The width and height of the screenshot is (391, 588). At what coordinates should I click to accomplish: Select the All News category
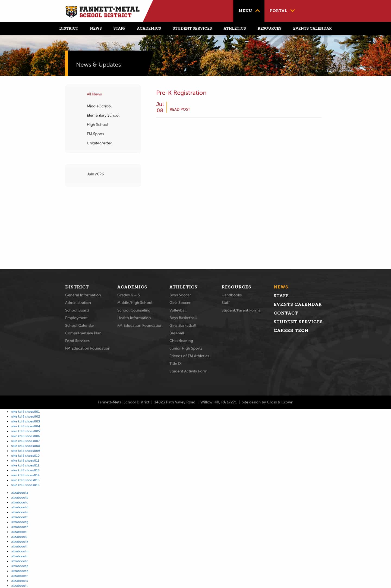[x=94, y=94]
